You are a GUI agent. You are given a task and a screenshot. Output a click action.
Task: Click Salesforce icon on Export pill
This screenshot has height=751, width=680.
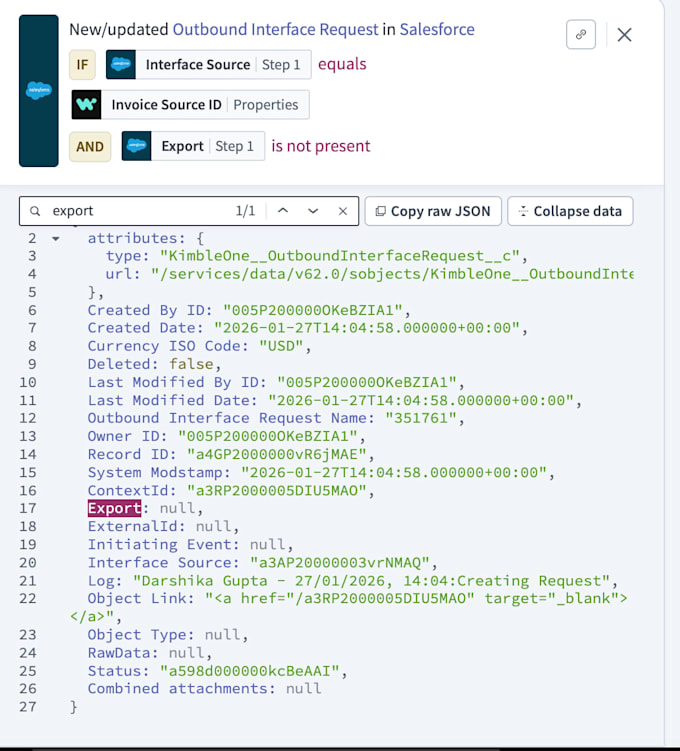click(136, 146)
